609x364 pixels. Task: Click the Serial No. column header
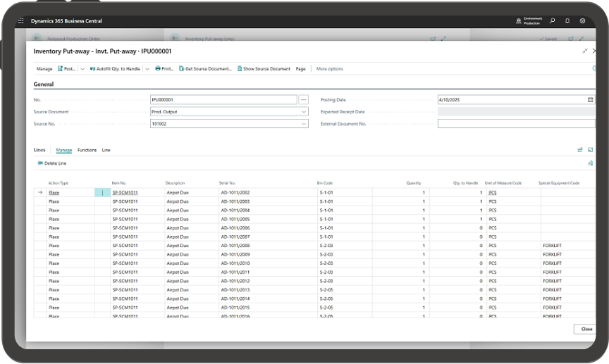click(227, 183)
